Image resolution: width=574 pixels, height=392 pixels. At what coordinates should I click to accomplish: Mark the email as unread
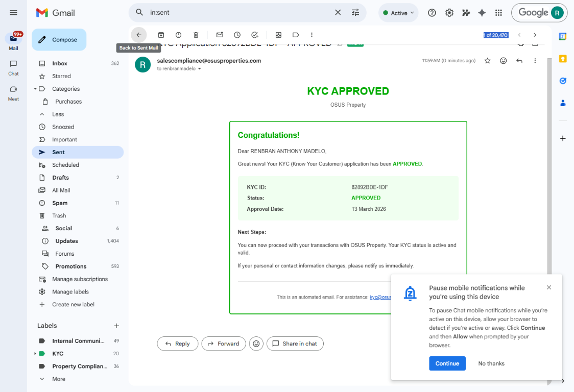click(220, 35)
